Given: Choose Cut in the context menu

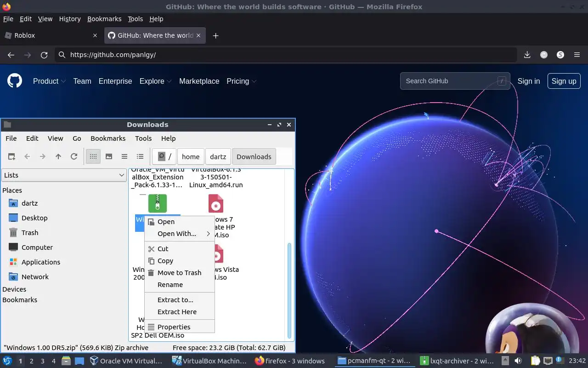Looking at the screenshot, I should coord(180,249).
